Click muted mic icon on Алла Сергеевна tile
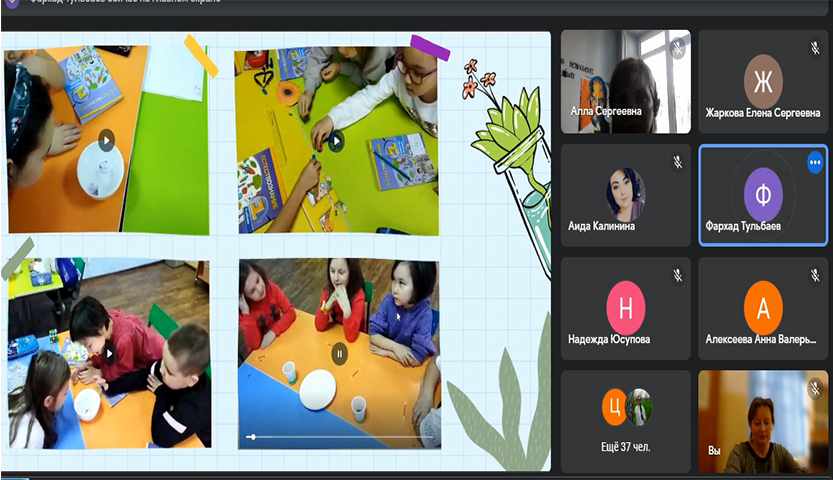The image size is (833, 480). (x=677, y=46)
